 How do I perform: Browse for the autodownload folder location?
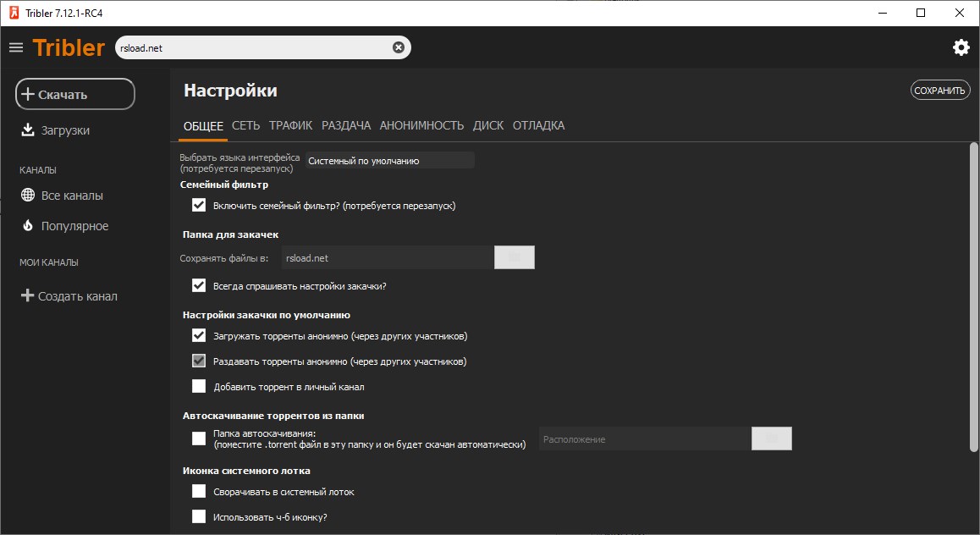771,438
